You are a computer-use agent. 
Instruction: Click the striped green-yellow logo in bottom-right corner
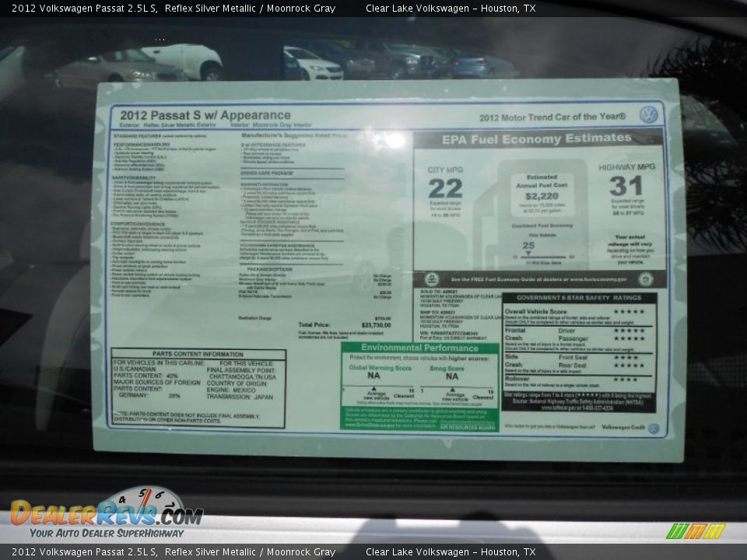coord(696,531)
